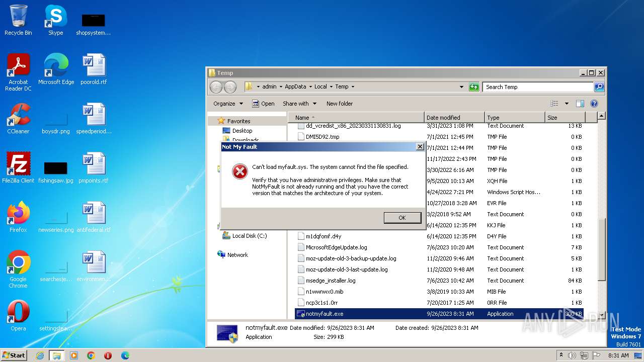Open Acrobat Reader DC desktop shortcut

point(18,72)
